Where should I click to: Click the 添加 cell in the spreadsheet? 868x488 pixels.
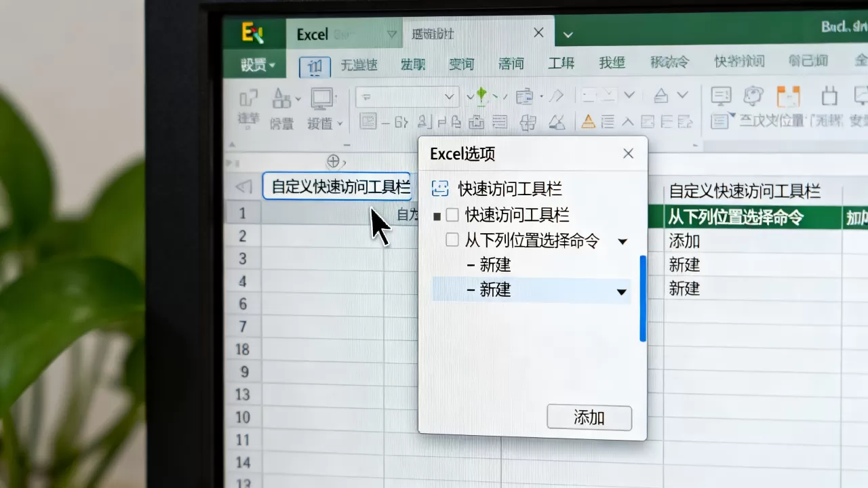click(x=685, y=241)
